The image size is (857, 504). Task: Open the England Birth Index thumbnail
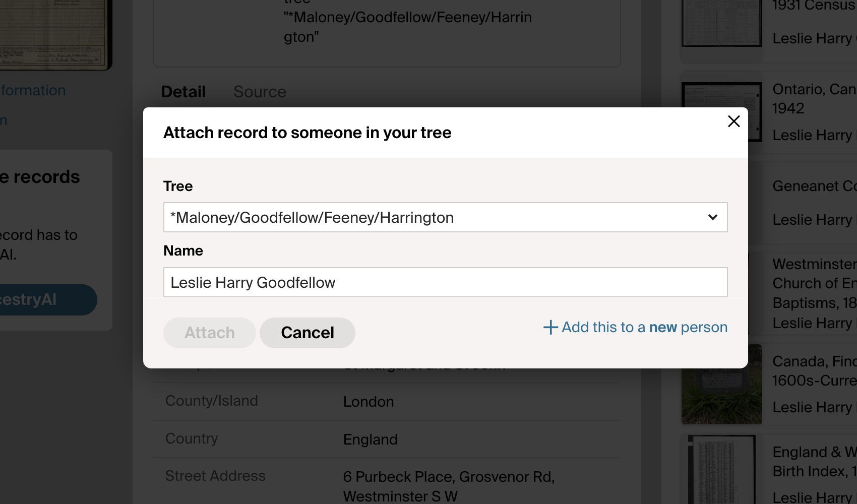tap(721, 470)
